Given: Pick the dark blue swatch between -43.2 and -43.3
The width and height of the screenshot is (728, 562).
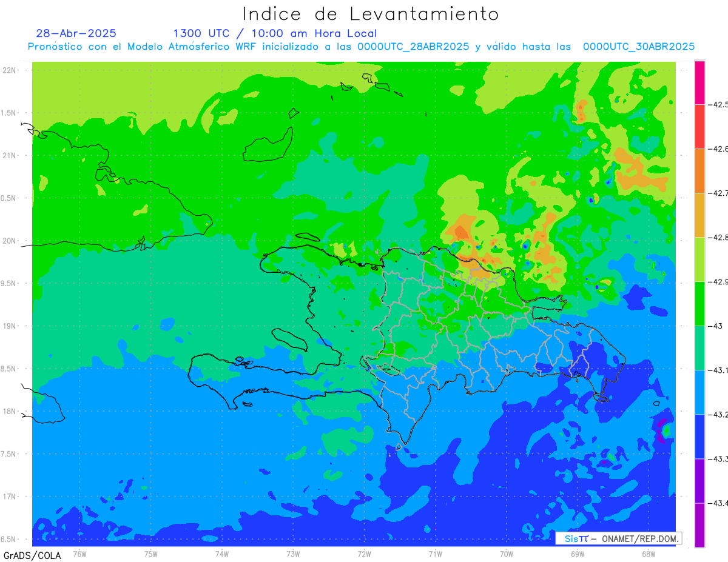Looking at the screenshot, I should 699,436.
